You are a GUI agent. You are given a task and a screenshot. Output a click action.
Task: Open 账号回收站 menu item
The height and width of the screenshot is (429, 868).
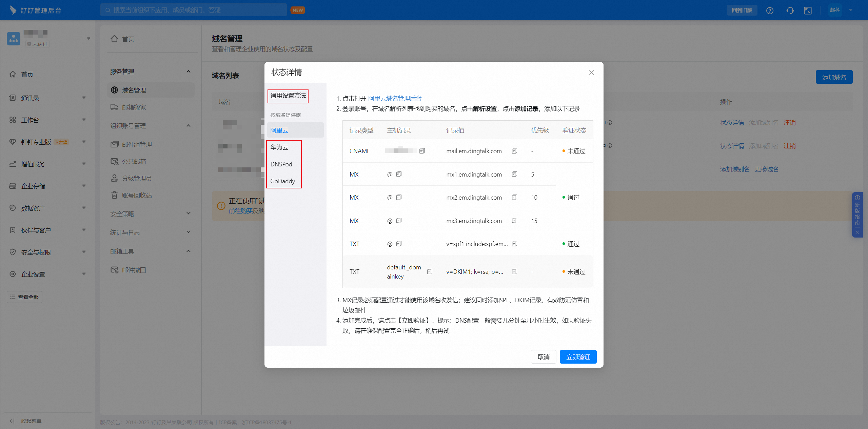151,195
